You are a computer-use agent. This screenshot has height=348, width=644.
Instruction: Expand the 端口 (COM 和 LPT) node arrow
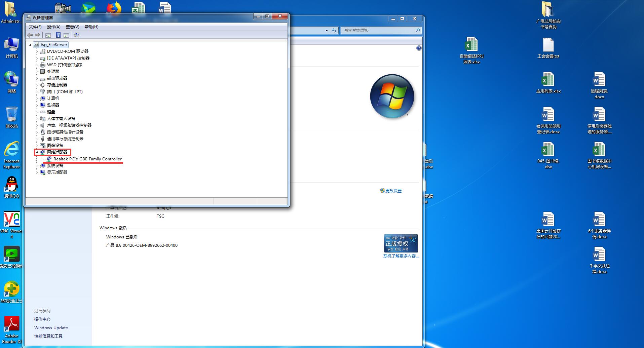point(37,92)
